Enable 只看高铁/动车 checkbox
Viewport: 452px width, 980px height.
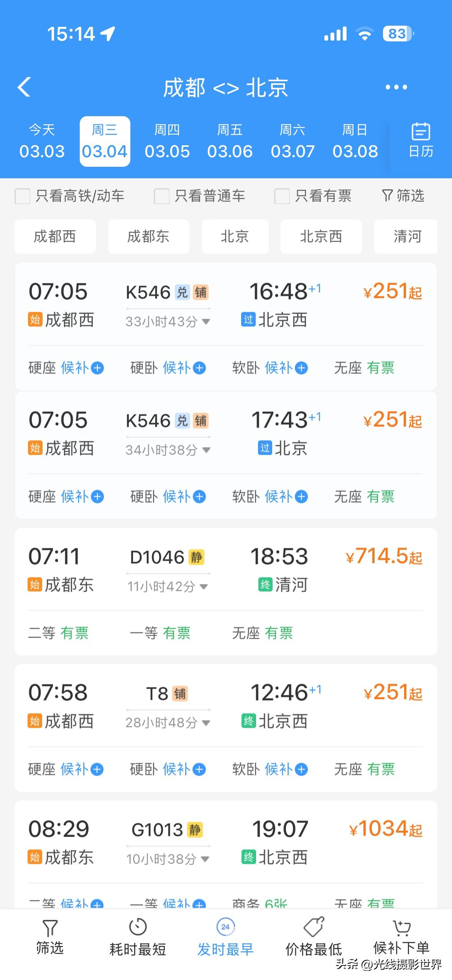point(22,196)
